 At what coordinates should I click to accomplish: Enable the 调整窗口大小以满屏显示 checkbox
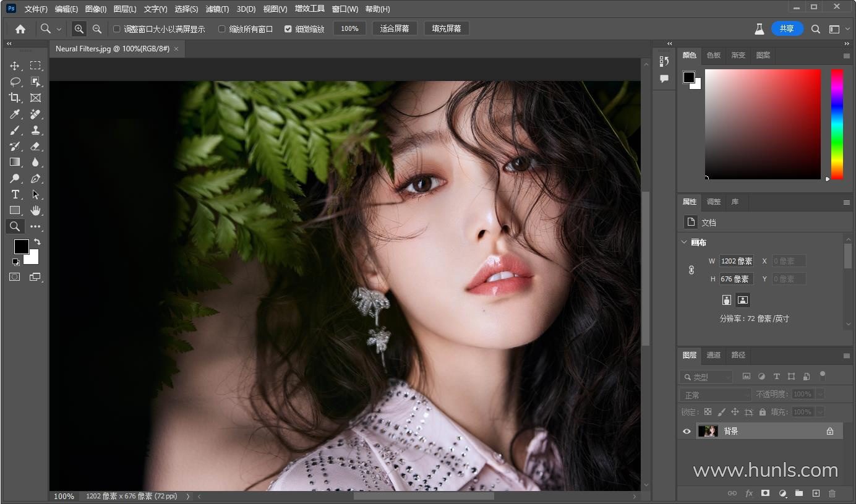click(116, 28)
